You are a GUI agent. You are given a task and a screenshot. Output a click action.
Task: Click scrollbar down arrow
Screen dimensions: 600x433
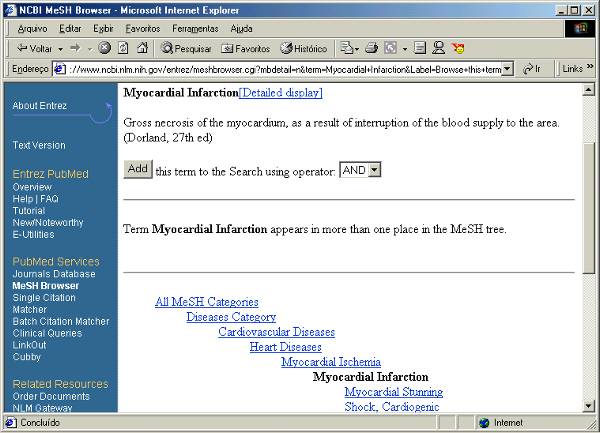pos(589,405)
